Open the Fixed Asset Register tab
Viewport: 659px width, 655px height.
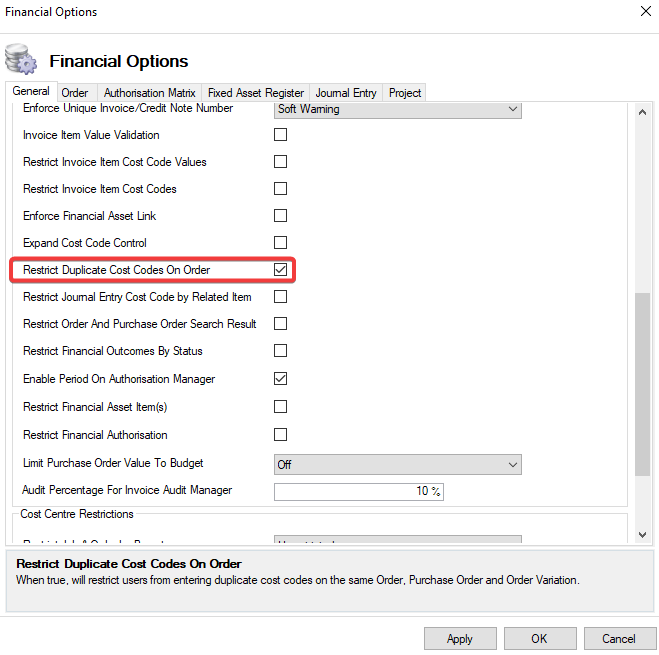pos(256,93)
